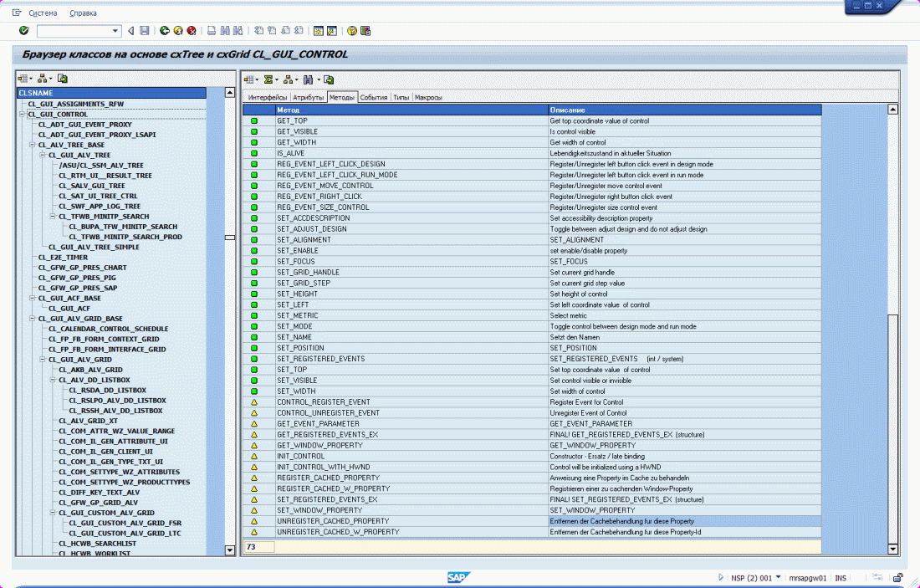Click the Описание column header
The image size is (920, 588).
coord(685,110)
